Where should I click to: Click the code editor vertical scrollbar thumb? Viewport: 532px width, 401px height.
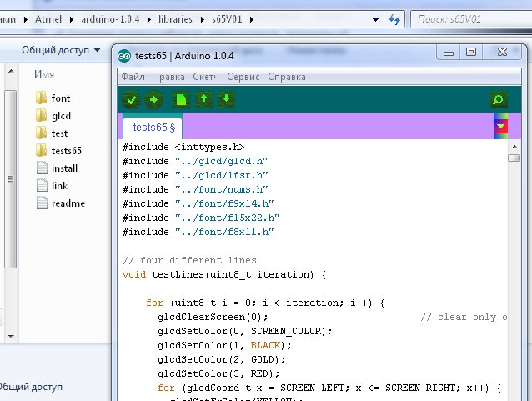pyautogui.click(x=514, y=158)
